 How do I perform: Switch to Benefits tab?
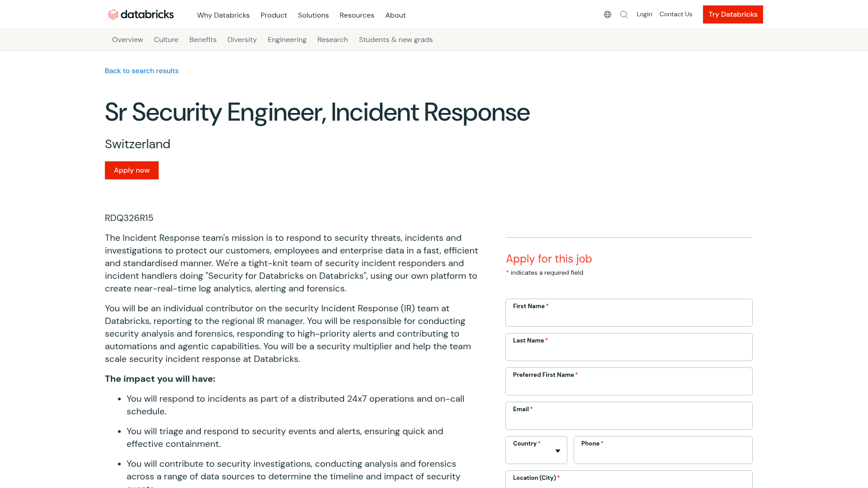pos(203,40)
